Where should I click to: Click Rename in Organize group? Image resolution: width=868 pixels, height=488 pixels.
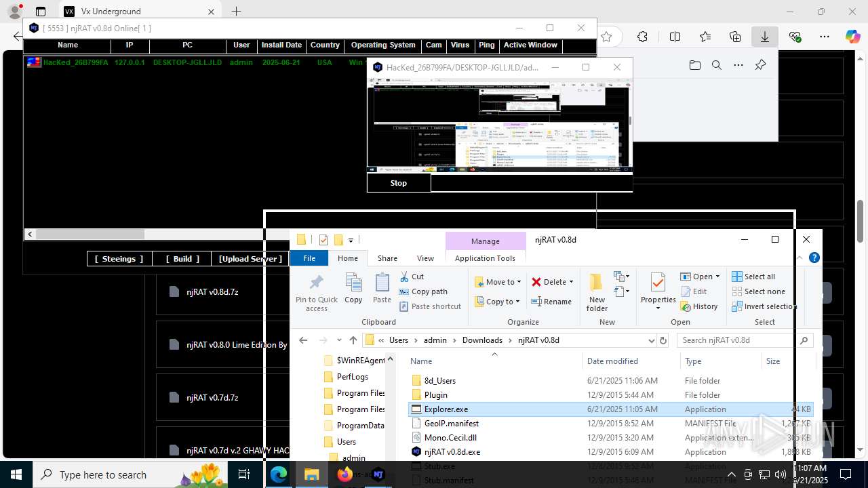551,302
